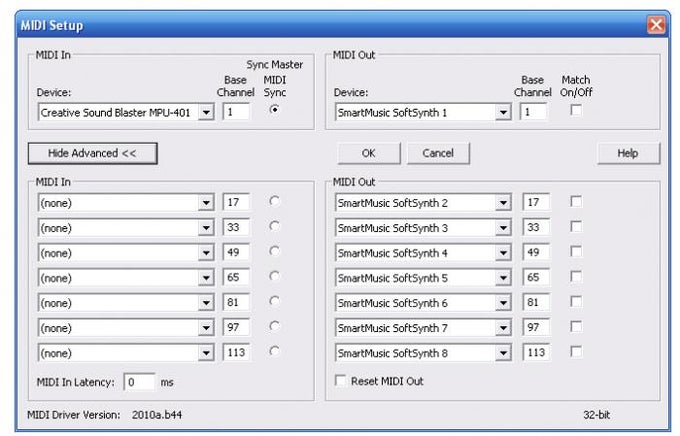Select the MIDI Sync radio in channel 81 row

pyautogui.click(x=274, y=301)
